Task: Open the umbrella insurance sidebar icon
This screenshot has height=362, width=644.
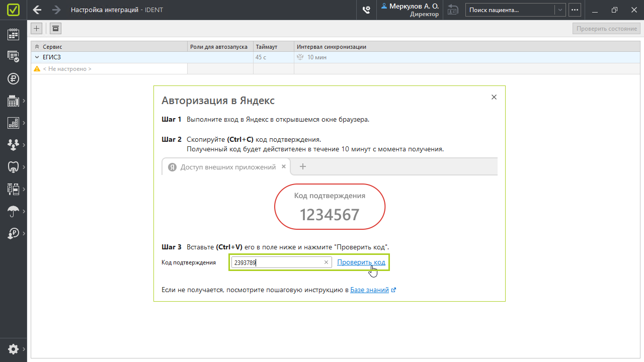Action: [13, 211]
